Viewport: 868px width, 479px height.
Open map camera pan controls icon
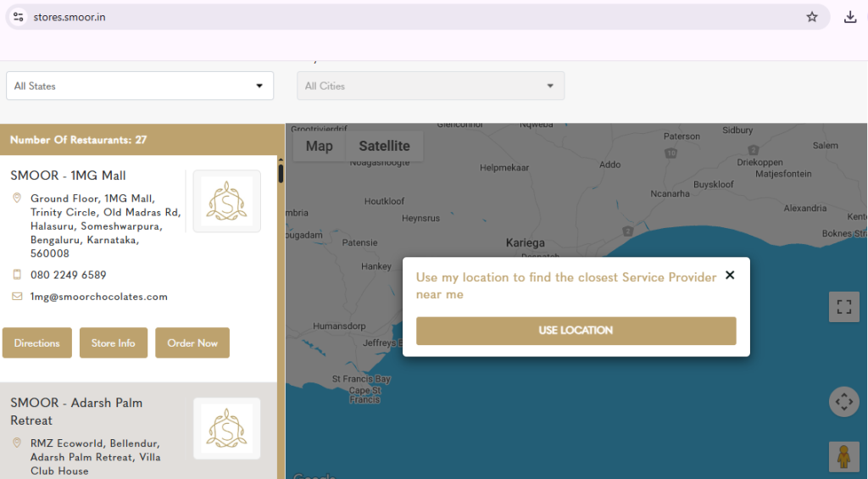[843, 402]
